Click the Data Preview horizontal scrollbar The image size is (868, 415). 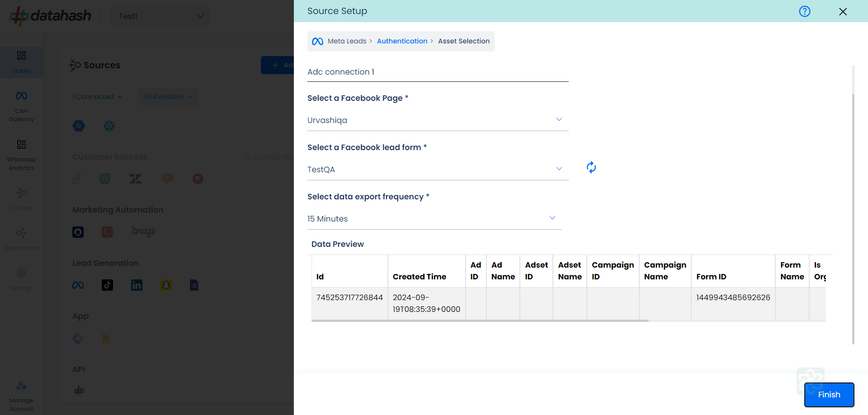click(x=480, y=321)
